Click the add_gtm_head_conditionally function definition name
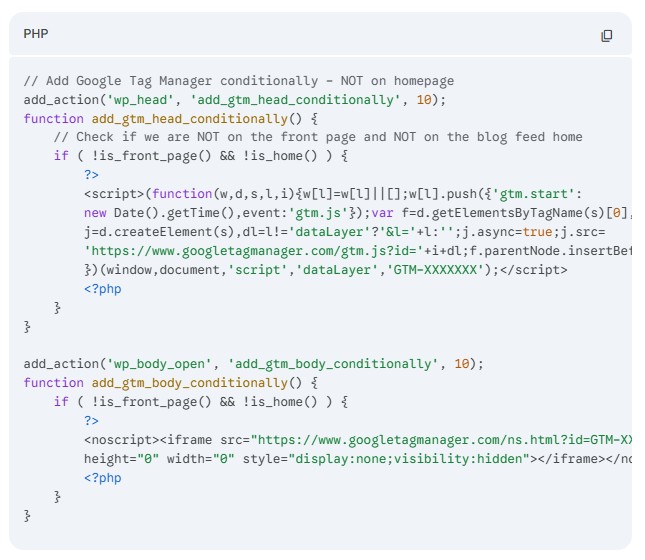The width and height of the screenshot is (645, 560). pos(182,119)
